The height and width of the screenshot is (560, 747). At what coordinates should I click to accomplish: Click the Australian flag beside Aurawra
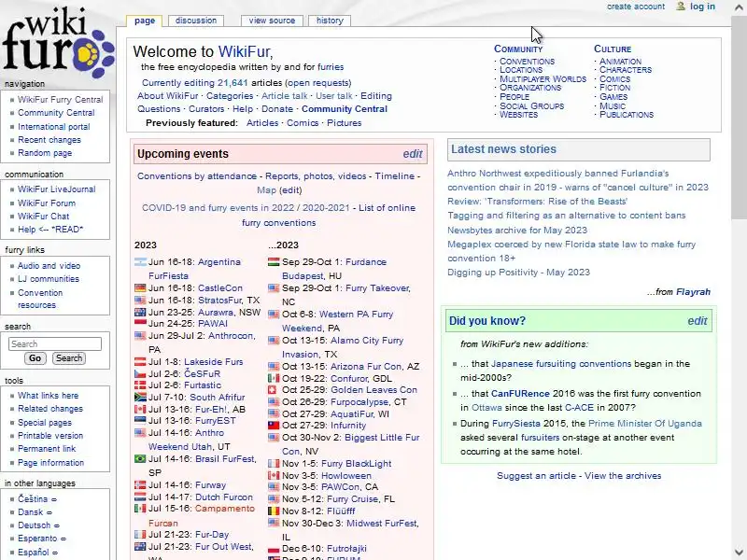(x=140, y=313)
